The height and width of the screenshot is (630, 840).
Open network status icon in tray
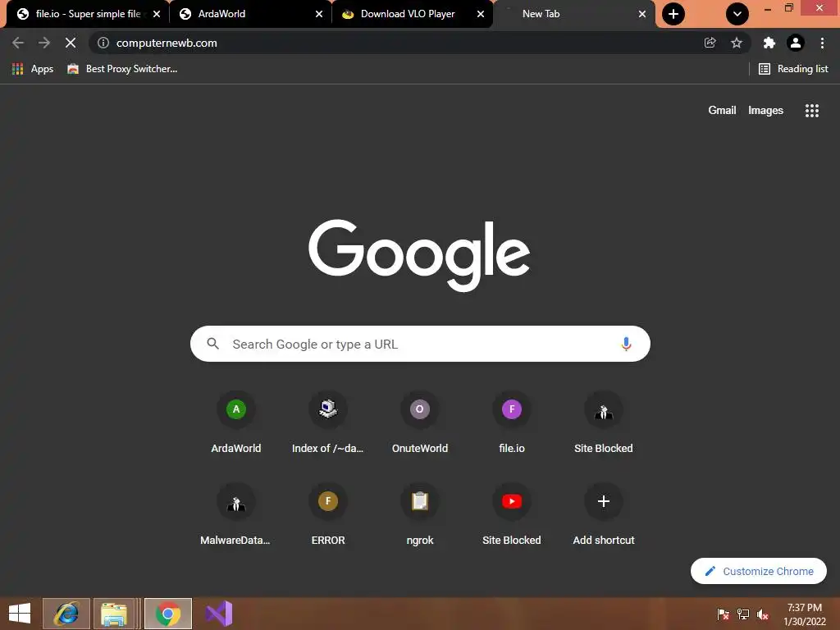pyautogui.click(x=742, y=614)
